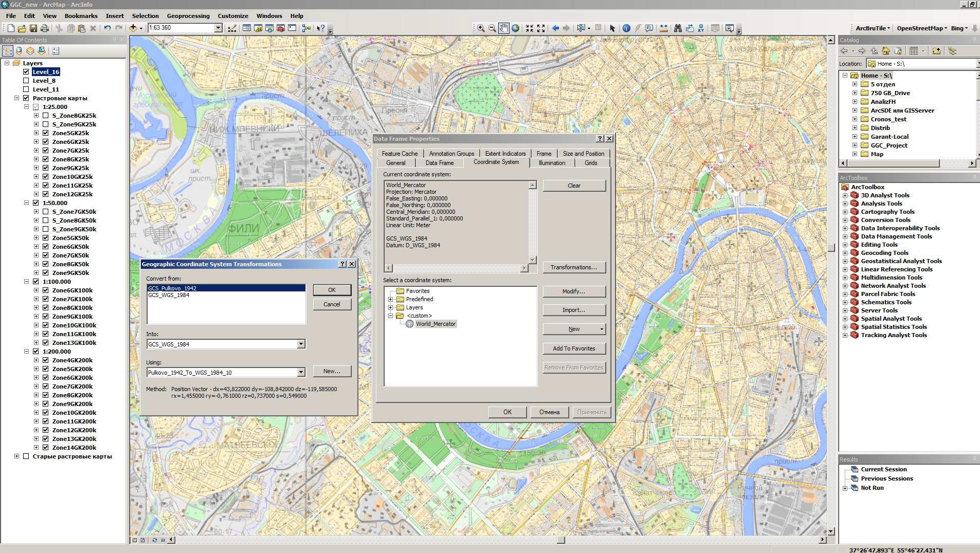Select the Zoom In tool
The height and width of the screenshot is (553, 980).
pyautogui.click(x=481, y=28)
